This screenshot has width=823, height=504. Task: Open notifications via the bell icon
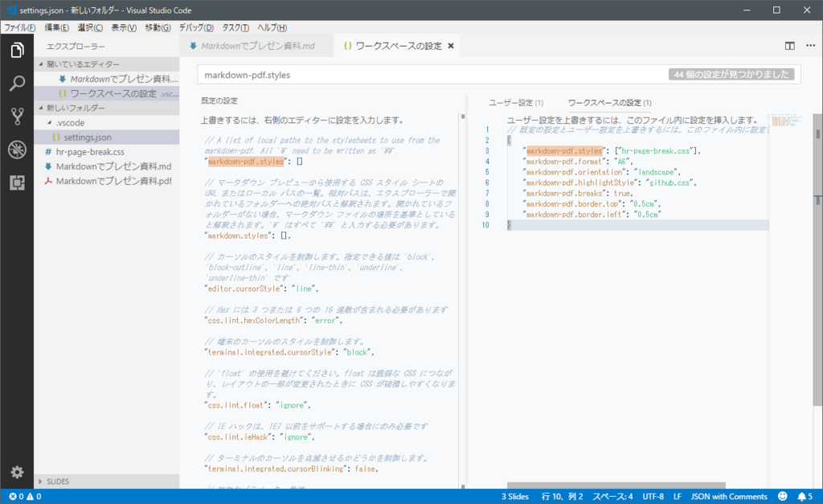pyautogui.click(x=803, y=496)
